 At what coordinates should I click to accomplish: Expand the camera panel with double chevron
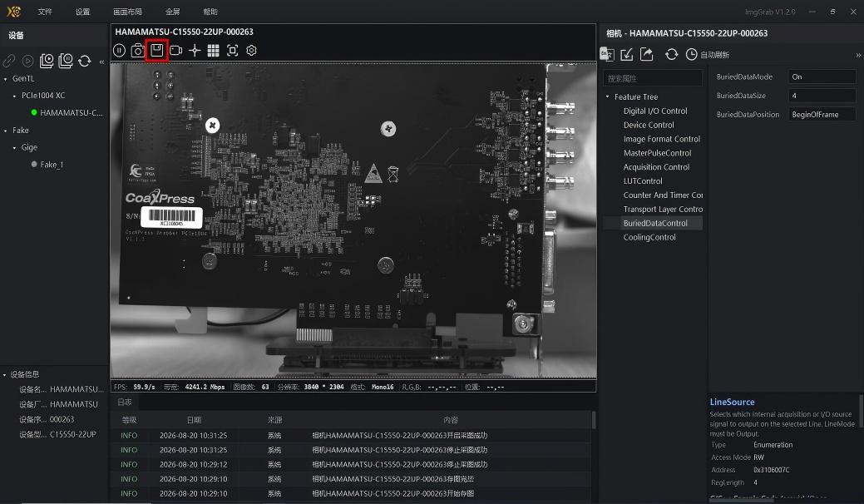coord(858,55)
